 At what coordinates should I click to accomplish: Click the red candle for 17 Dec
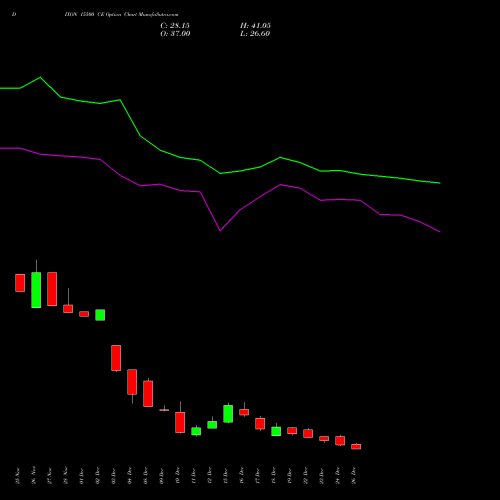[x=260, y=424]
